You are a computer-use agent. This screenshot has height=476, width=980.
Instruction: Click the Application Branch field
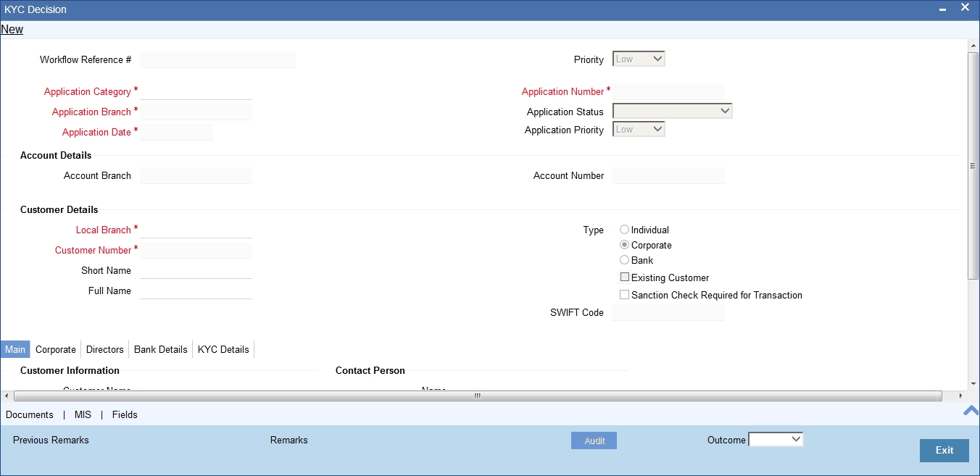(196, 112)
